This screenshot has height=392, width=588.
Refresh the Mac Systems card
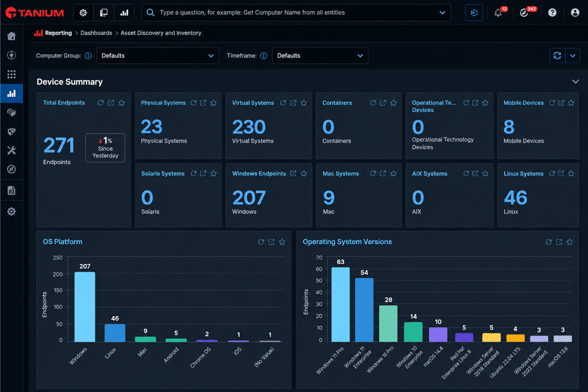[373, 174]
